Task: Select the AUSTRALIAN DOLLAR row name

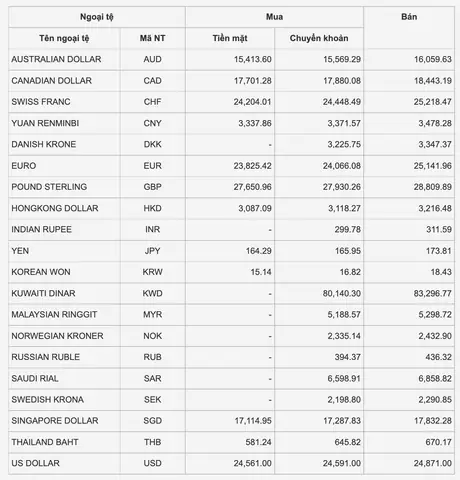Action: 56,59
